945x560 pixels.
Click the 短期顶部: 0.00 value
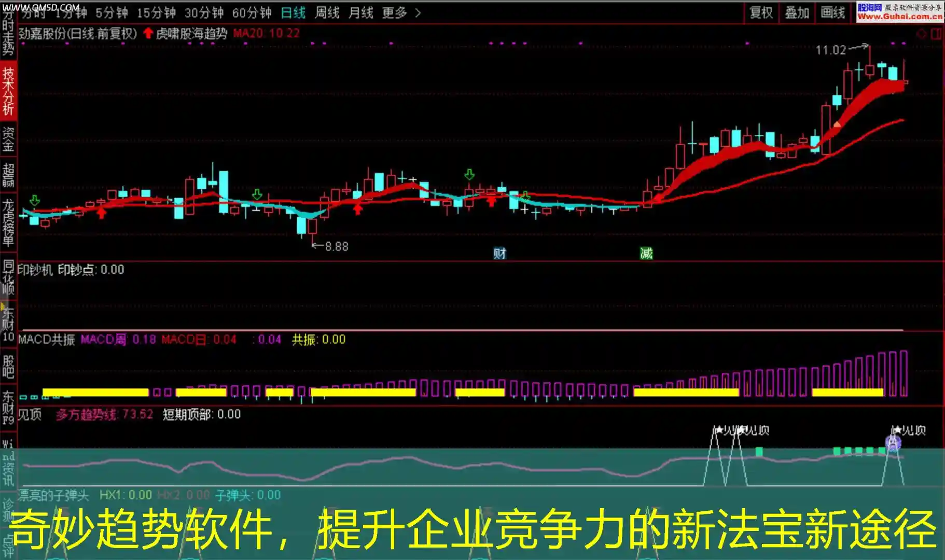202,414
